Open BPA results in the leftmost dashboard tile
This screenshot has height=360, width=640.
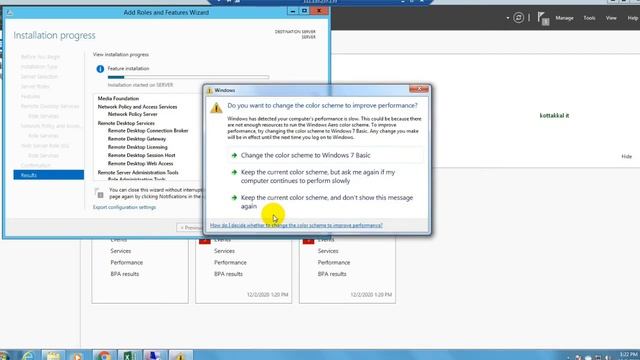tap(124, 274)
